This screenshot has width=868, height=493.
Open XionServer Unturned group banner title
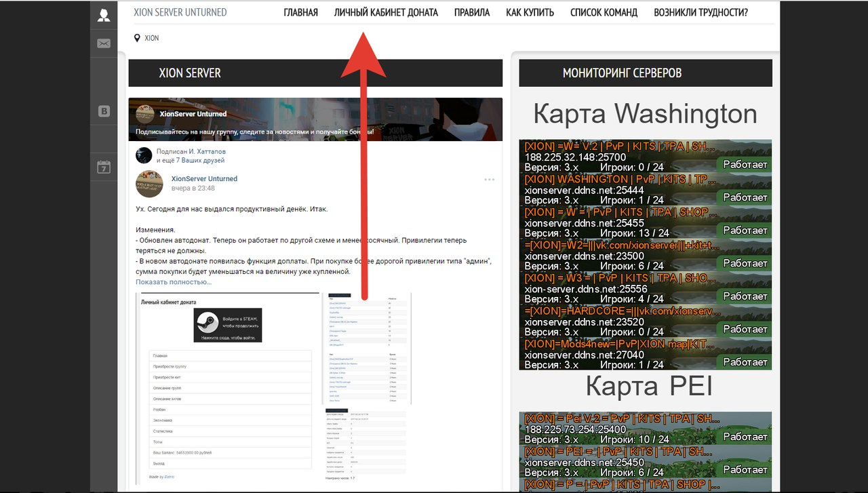pos(193,114)
